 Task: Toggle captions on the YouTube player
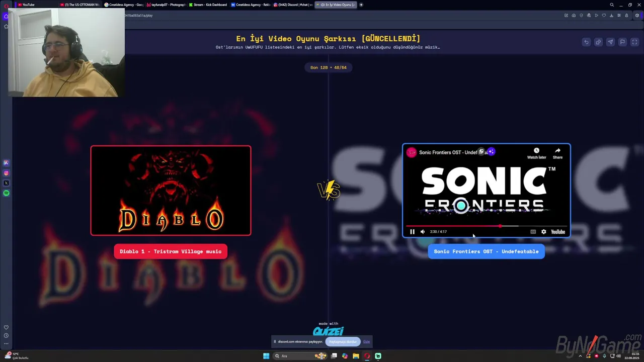(x=533, y=232)
